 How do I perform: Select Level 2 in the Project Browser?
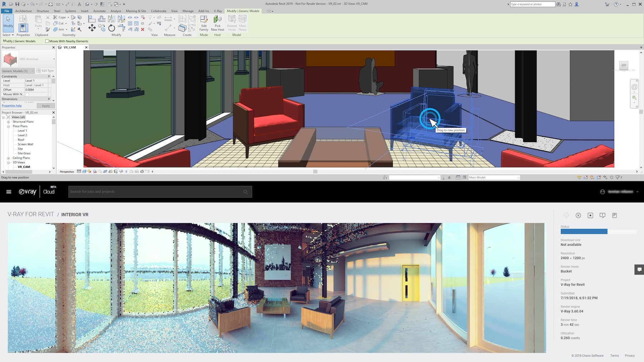click(x=22, y=135)
